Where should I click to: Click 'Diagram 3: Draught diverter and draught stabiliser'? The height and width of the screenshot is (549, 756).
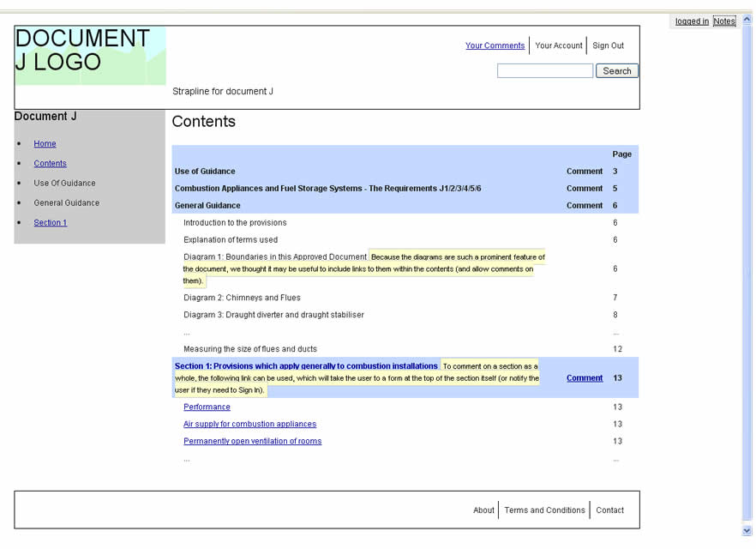[x=274, y=315]
